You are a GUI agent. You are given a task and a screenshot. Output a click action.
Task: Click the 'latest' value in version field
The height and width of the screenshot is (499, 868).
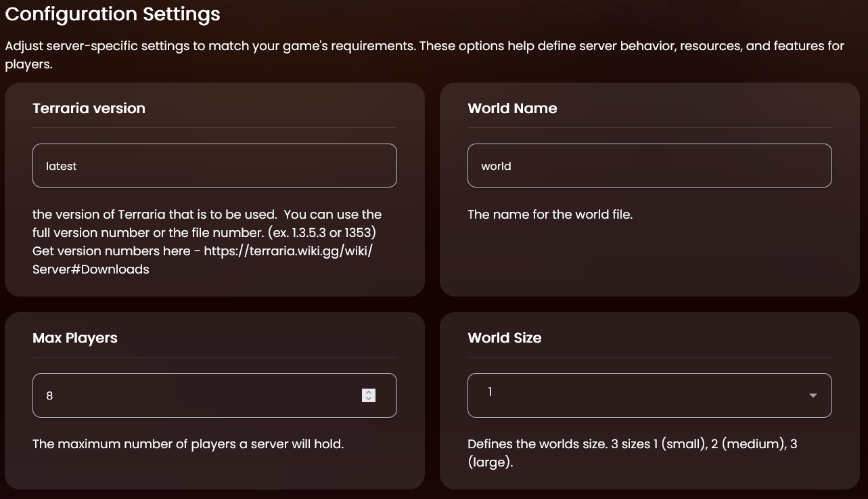coord(61,166)
